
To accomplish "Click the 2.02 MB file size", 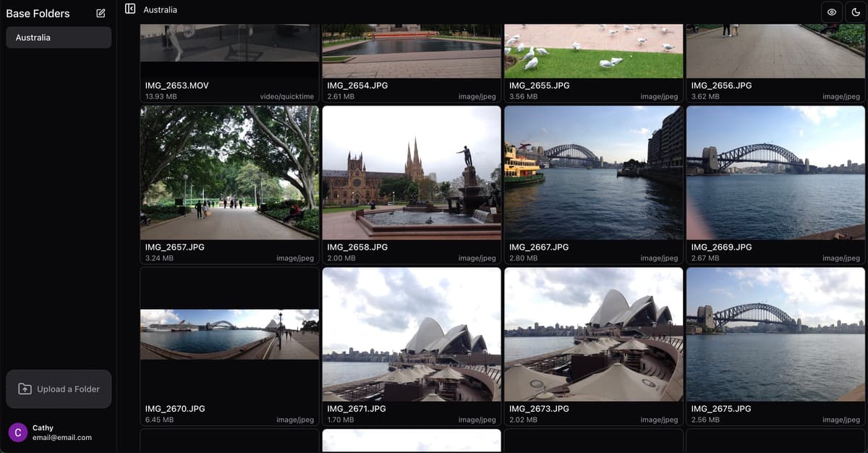I will point(524,420).
